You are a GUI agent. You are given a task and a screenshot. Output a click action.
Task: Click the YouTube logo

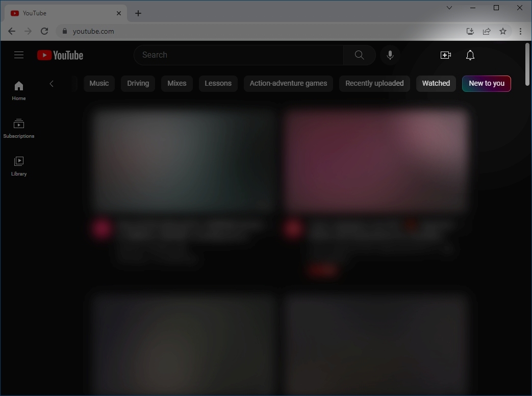click(x=60, y=55)
